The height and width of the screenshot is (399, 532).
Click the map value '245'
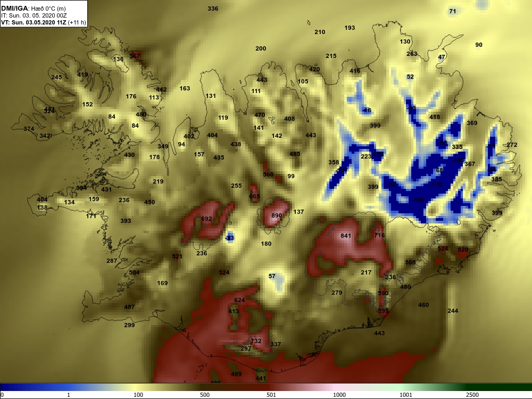(x=56, y=77)
